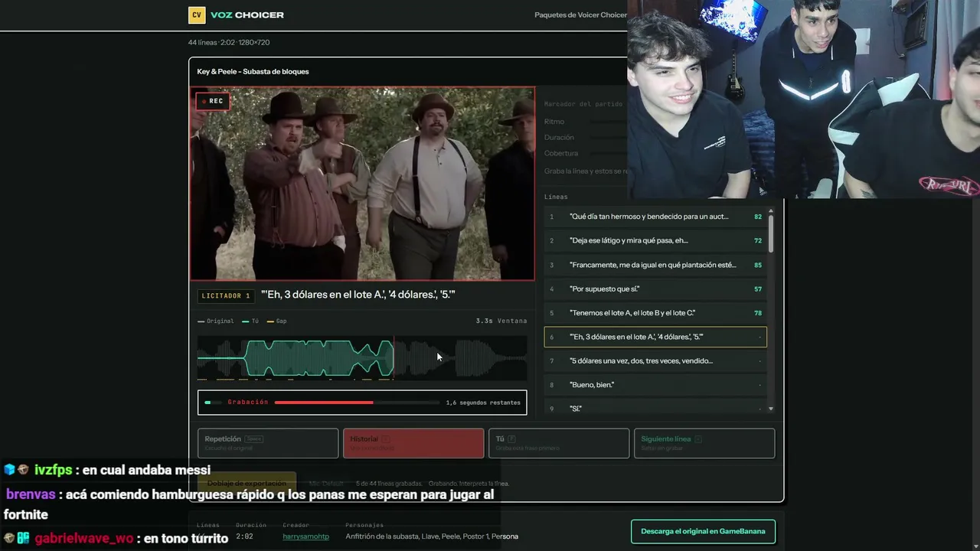
Task: Select line 3 "Francamente, me da igual"
Action: 655,265
